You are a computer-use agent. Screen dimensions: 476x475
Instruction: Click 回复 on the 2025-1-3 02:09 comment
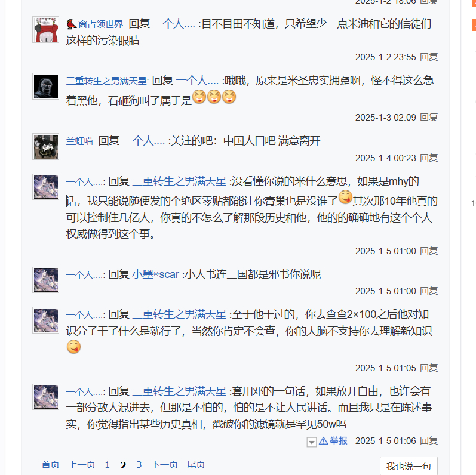coord(429,117)
